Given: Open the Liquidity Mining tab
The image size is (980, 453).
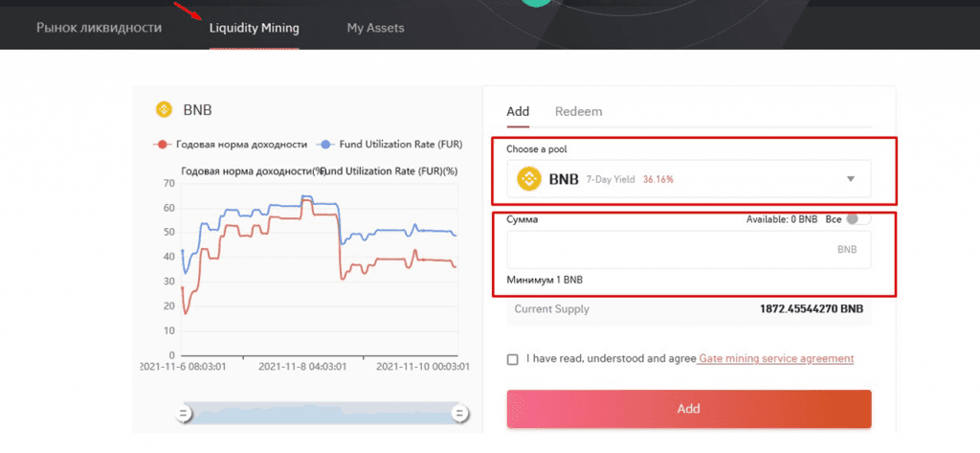Looking at the screenshot, I should [254, 28].
